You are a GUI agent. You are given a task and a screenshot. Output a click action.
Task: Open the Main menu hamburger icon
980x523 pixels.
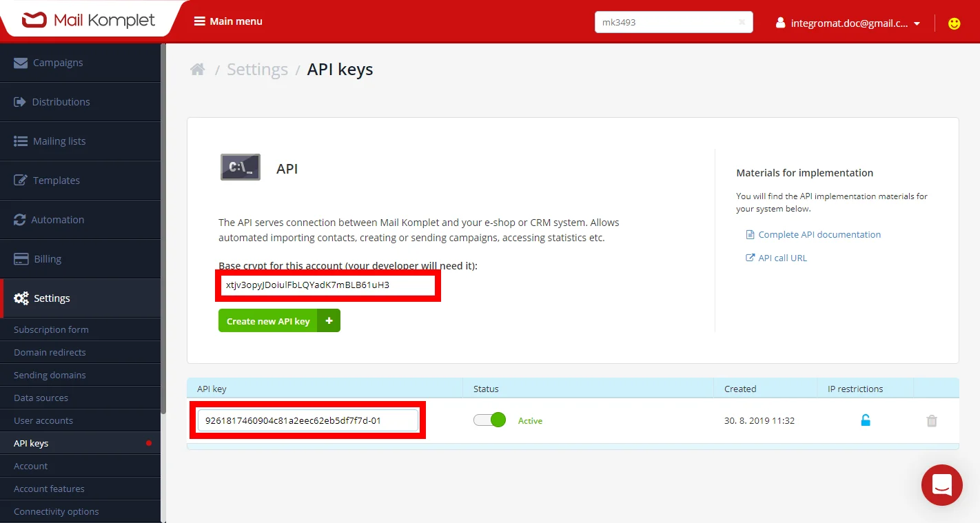click(200, 21)
